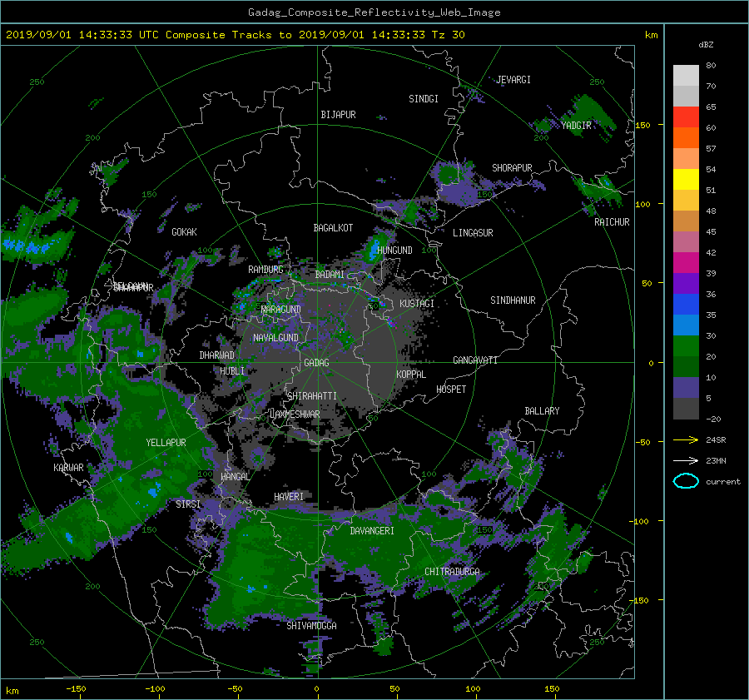Click the KARWAR city label
Screen dimensions: 749x700
click(68, 468)
